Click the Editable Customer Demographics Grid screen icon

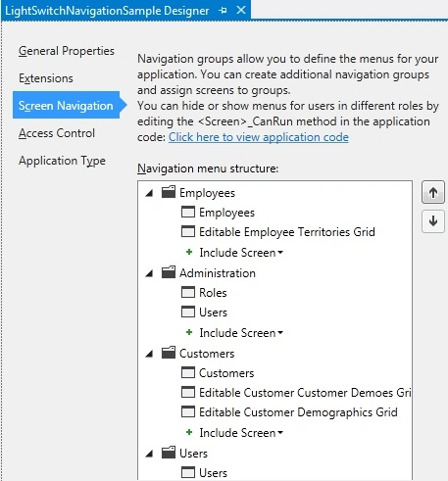[188, 411]
